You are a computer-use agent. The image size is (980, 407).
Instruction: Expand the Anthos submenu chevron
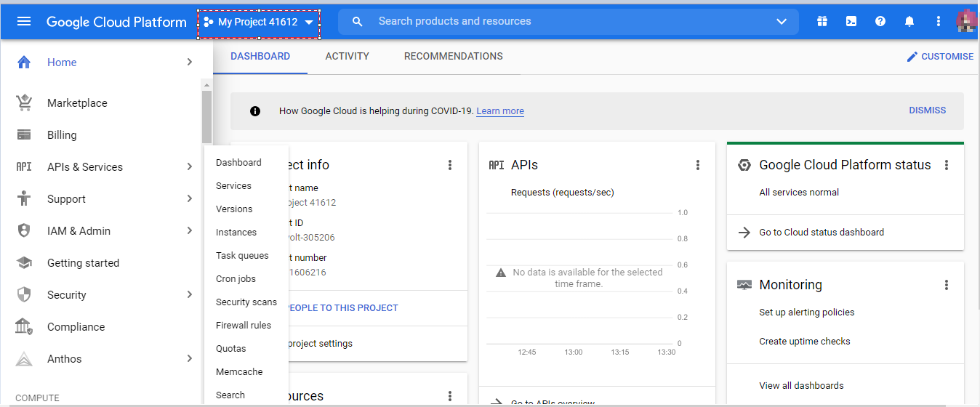189,359
